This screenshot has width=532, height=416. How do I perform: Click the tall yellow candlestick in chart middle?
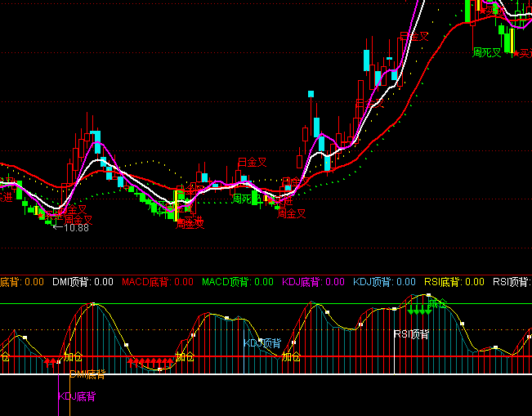174,204
